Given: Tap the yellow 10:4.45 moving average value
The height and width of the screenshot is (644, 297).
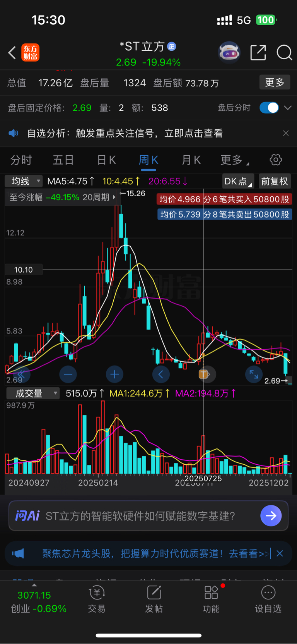Looking at the screenshot, I should pyautogui.click(x=121, y=181).
